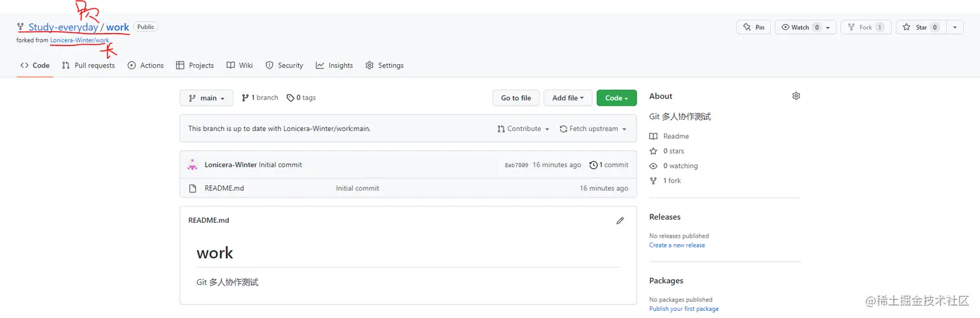Click the 16 minutes ago commit timestamp
980x318 pixels.
(557, 165)
